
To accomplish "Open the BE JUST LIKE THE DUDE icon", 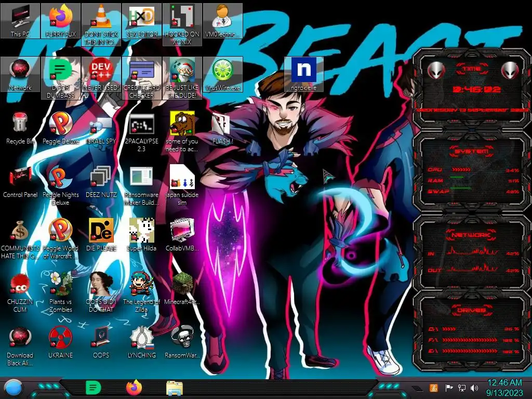I will 182,78.
